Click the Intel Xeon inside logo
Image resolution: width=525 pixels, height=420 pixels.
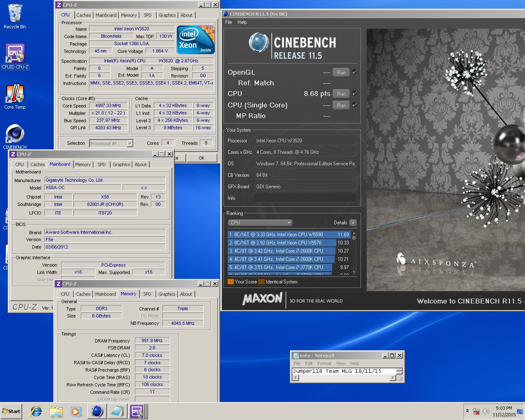point(196,40)
